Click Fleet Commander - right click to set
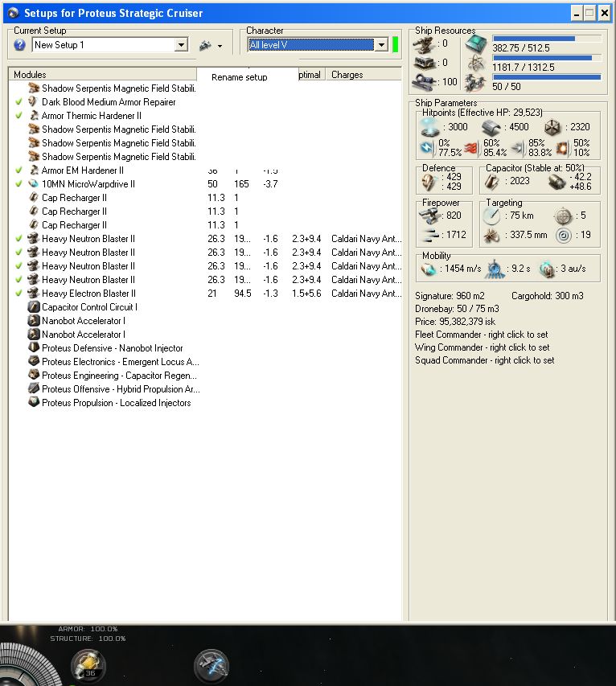The image size is (616, 686). coord(481,335)
